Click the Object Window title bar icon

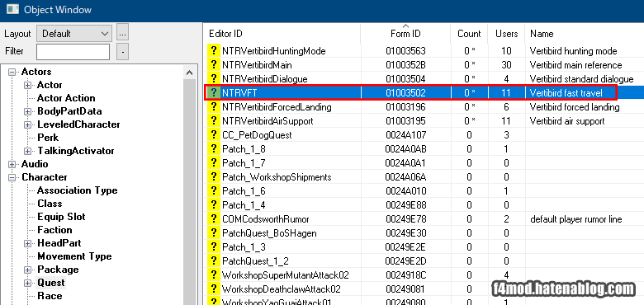pos(12,9)
